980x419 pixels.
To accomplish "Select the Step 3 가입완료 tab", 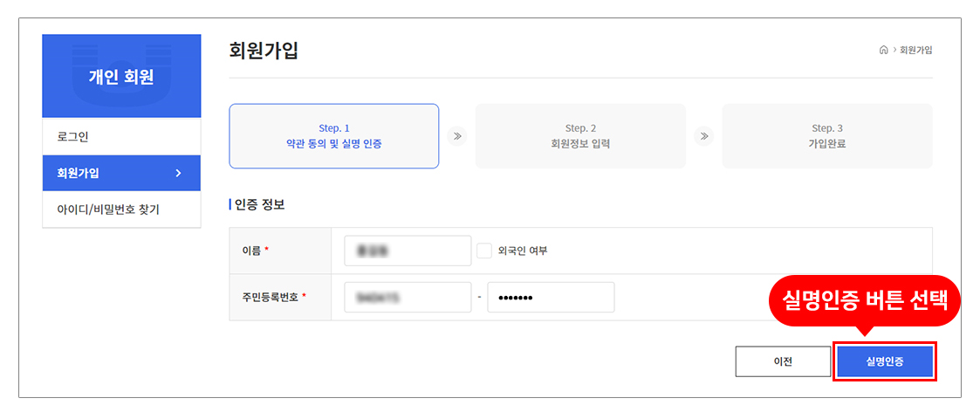I will 827,136.
